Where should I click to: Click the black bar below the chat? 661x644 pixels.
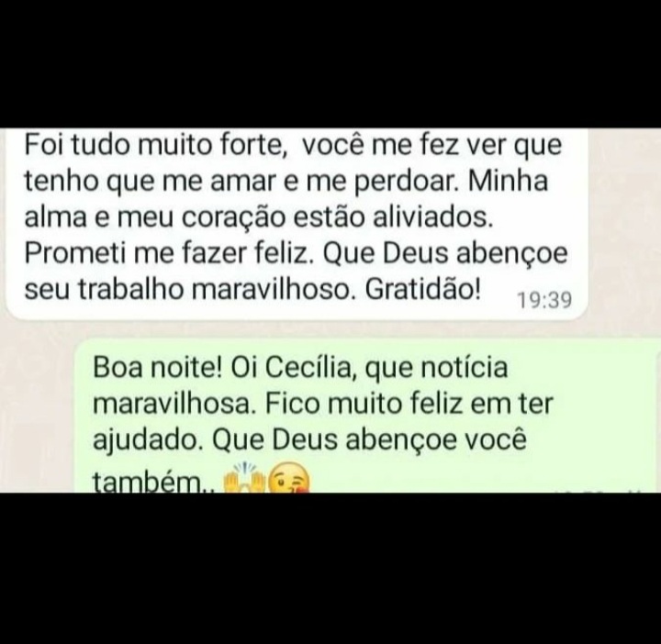click(330, 569)
